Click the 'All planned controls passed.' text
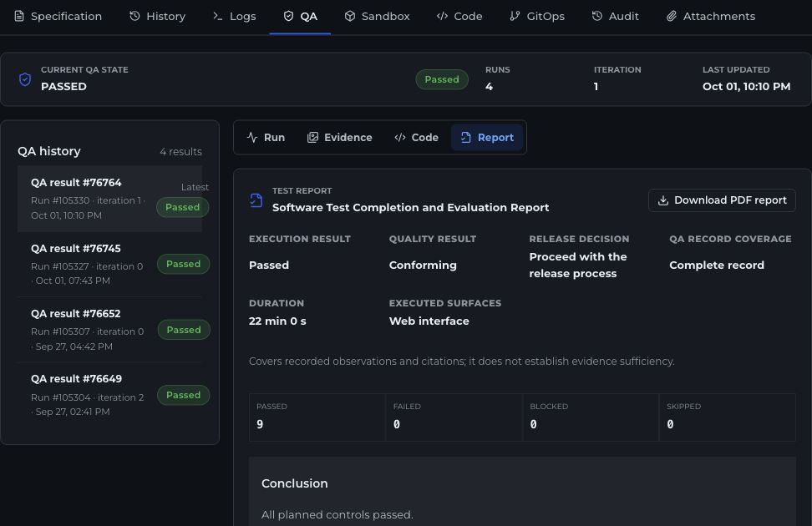The width and height of the screenshot is (812, 526). [x=337, y=515]
